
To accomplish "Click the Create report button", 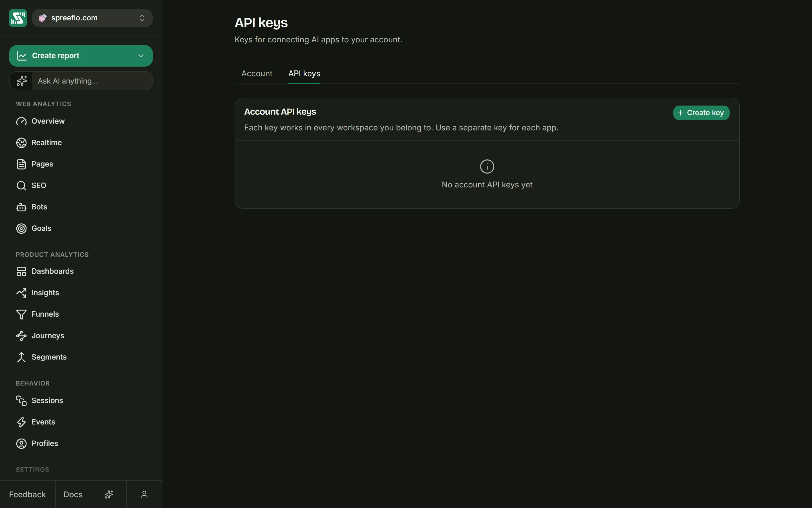I will click(x=81, y=56).
